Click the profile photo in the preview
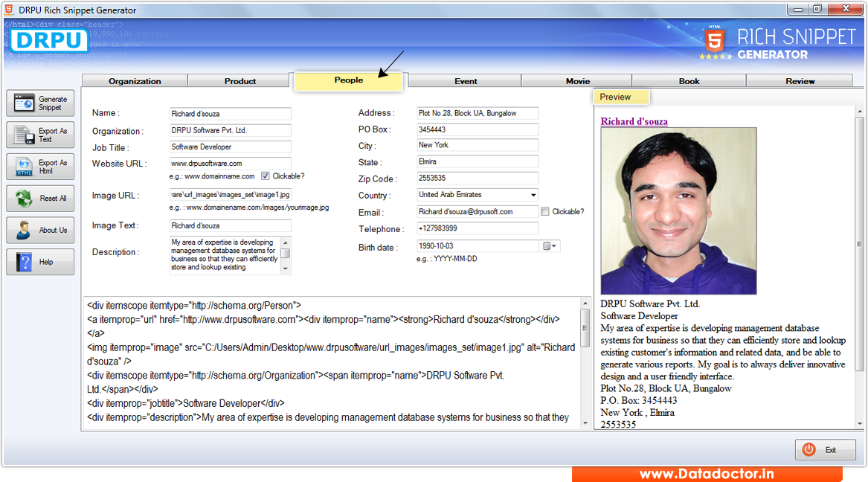Image resolution: width=868 pixels, height=482 pixels. pos(678,211)
